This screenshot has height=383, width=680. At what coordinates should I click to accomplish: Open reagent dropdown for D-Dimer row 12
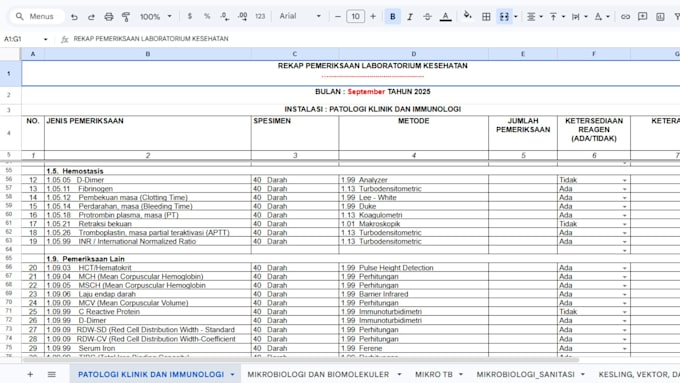tap(624, 180)
